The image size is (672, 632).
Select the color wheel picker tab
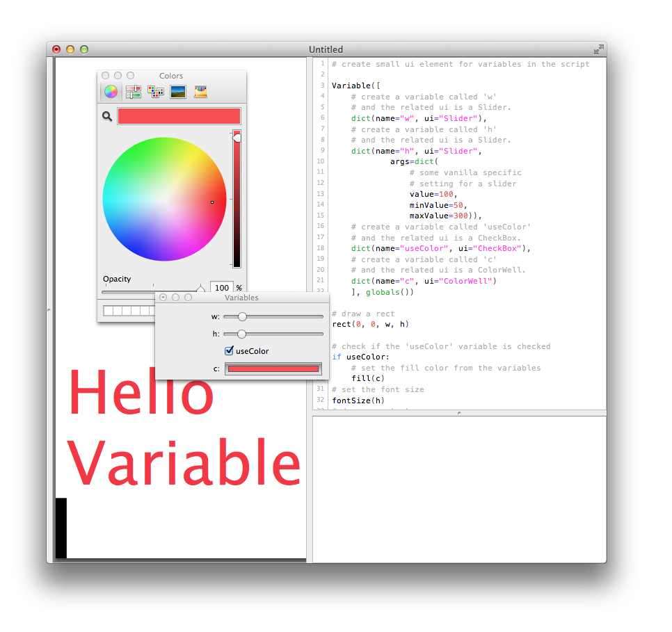(x=111, y=92)
